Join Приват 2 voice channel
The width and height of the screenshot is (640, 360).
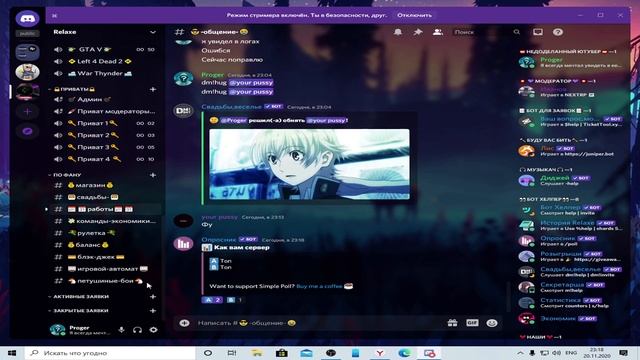point(105,135)
